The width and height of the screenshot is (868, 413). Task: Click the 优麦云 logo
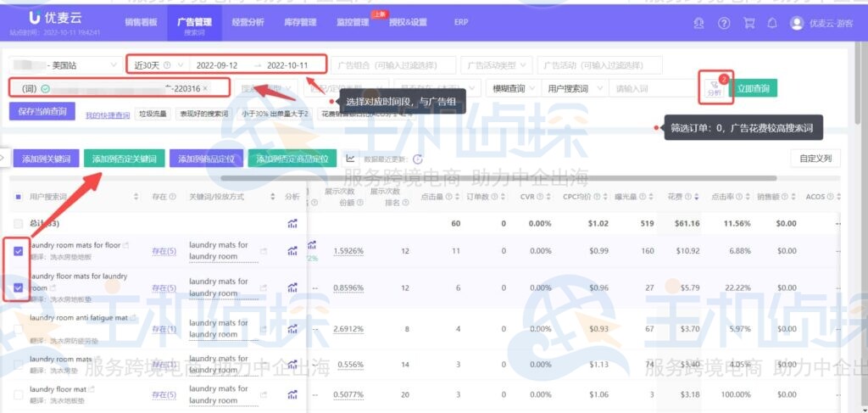point(55,18)
